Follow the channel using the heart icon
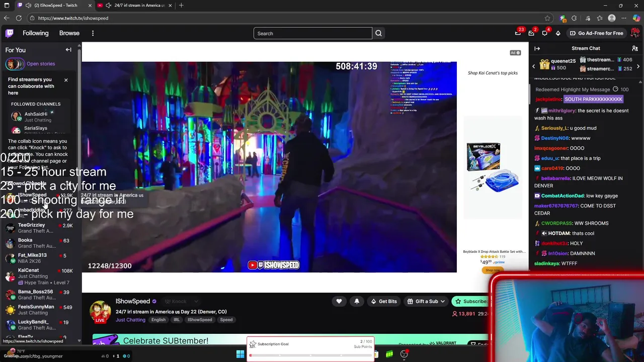This screenshot has height=362, width=644. click(339, 301)
